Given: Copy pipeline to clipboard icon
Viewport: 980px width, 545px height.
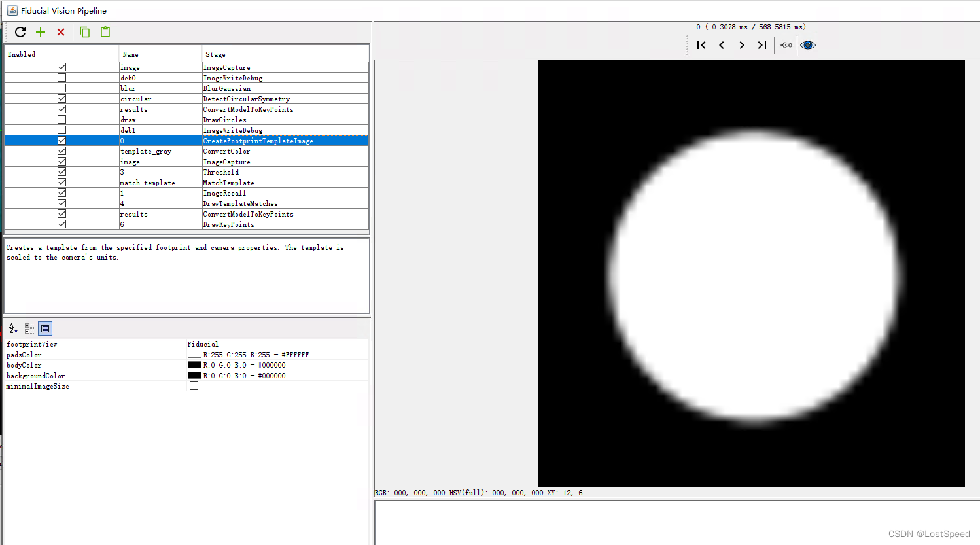Looking at the screenshot, I should pos(84,32).
